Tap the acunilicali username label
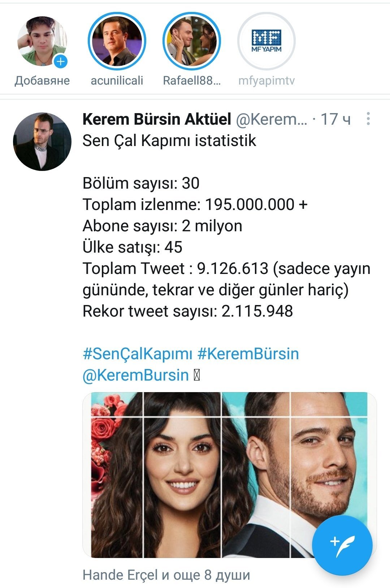The height and width of the screenshot is (588, 390). [117, 80]
